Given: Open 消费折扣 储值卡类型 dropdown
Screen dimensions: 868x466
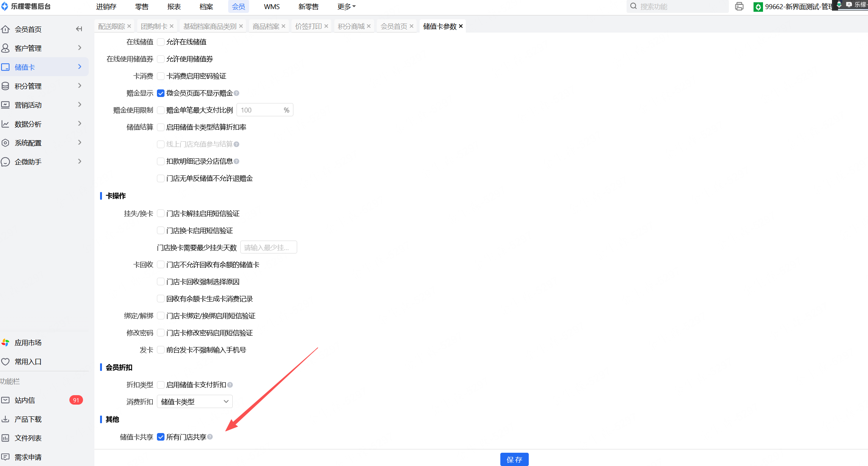Looking at the screenshot, I should coord(194,402).
